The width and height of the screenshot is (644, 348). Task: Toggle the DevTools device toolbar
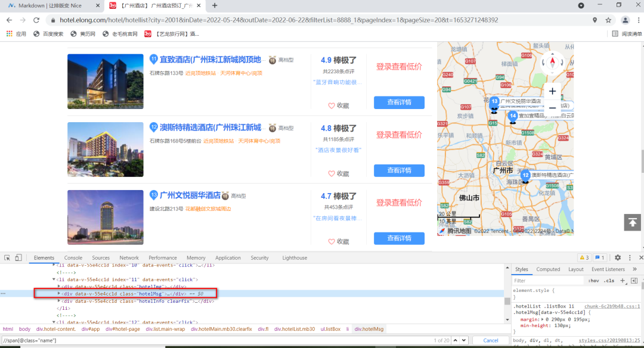tap(18, 257)
